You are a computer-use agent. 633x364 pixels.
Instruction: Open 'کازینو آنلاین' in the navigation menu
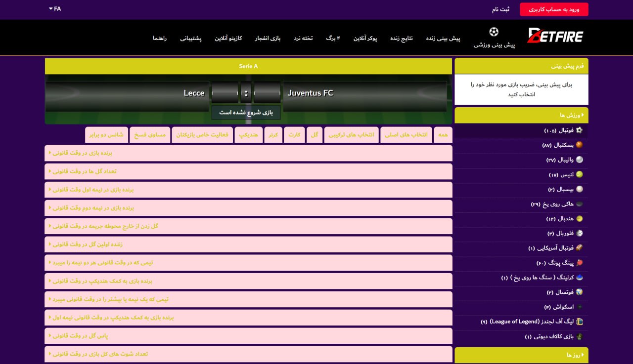(x=228, y=39)
